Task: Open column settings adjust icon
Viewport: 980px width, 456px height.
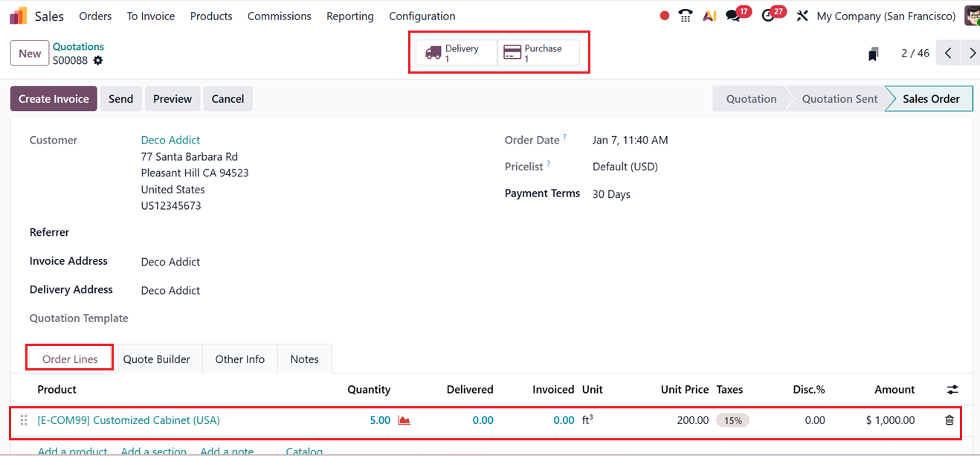Action: click(x=952, y=390)
